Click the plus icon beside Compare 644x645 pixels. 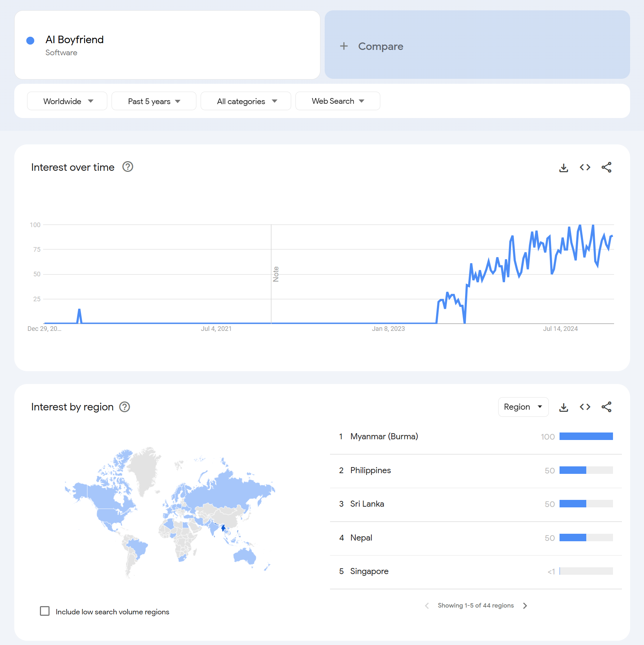click(x=344, y=46)
